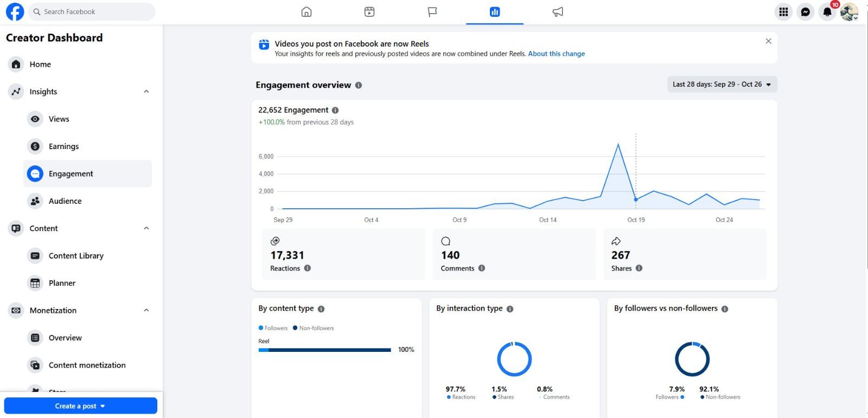868x418 pixels.
Task: Click the Content Library icon
Action: click(35, 256)
